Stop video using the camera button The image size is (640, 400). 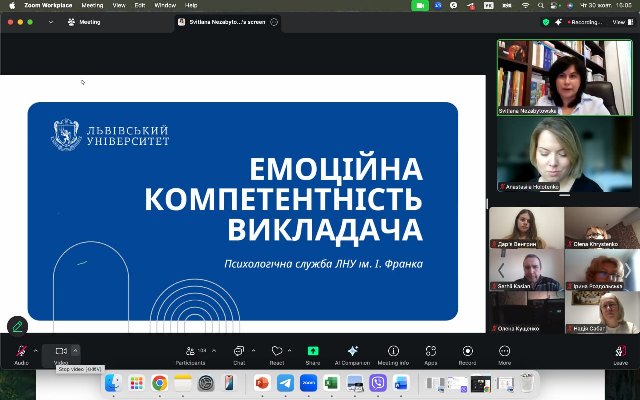[x=61, y=352]
